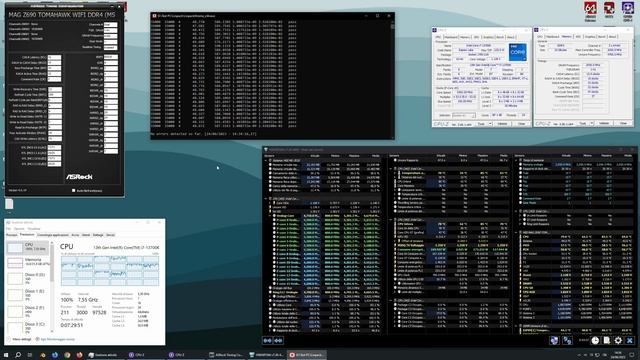Open Graphics tab in right CPU-Z window
Screen dimensions: 640x360
(x=590, y=36)
